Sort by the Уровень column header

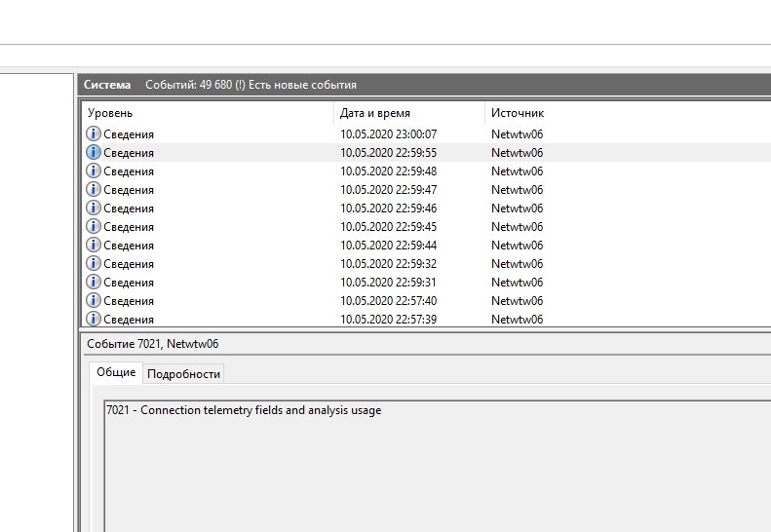(110, 113)
